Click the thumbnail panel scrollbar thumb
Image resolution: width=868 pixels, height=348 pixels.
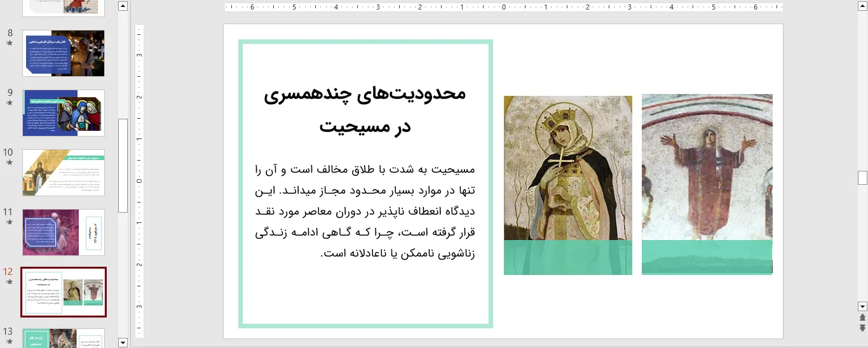(123, 165)
